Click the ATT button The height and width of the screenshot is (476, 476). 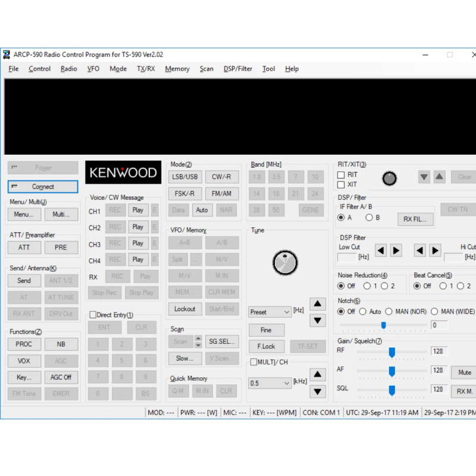click(x=24, y=248)
